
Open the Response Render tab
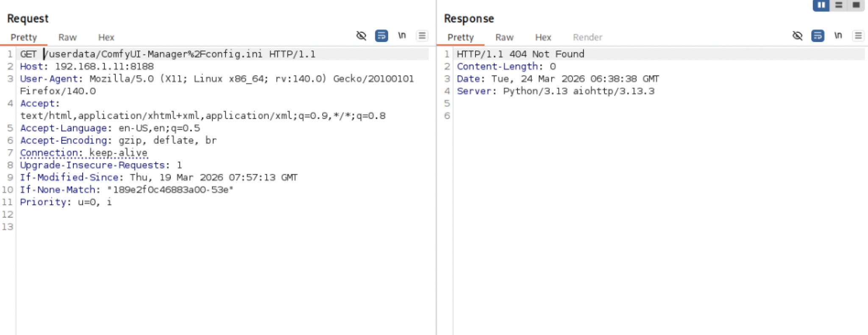(x=587, y=37)
